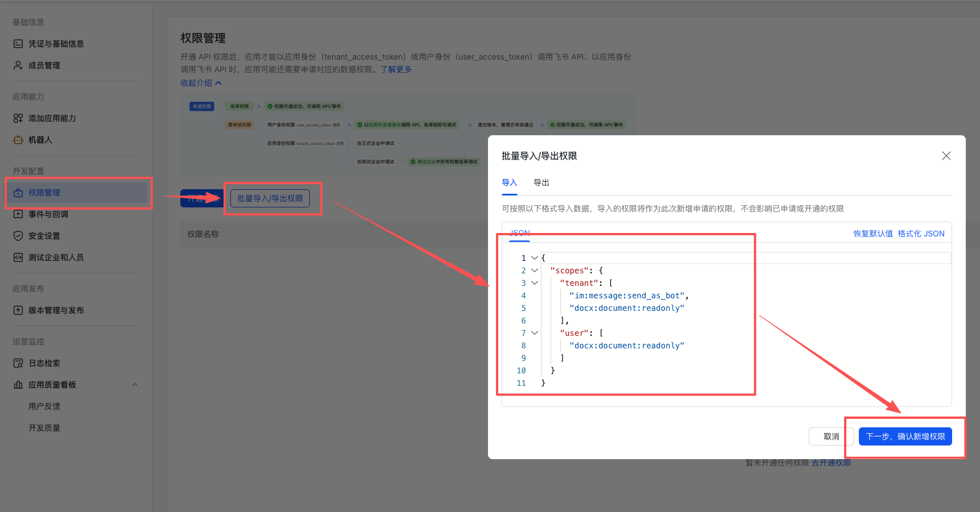Fold JSON line 2 scopes block
Screen dimensions: 980x512
[535, 270]
